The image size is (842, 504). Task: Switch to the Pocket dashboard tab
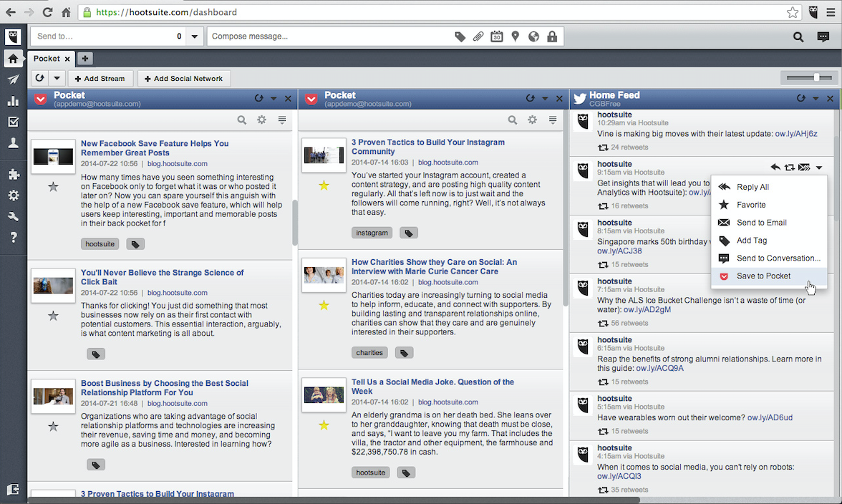click(47, 59)
